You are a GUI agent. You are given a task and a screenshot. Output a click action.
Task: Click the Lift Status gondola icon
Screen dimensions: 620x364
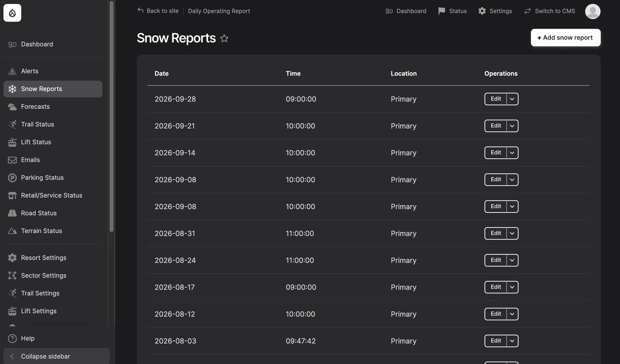(x=12, y=142)
